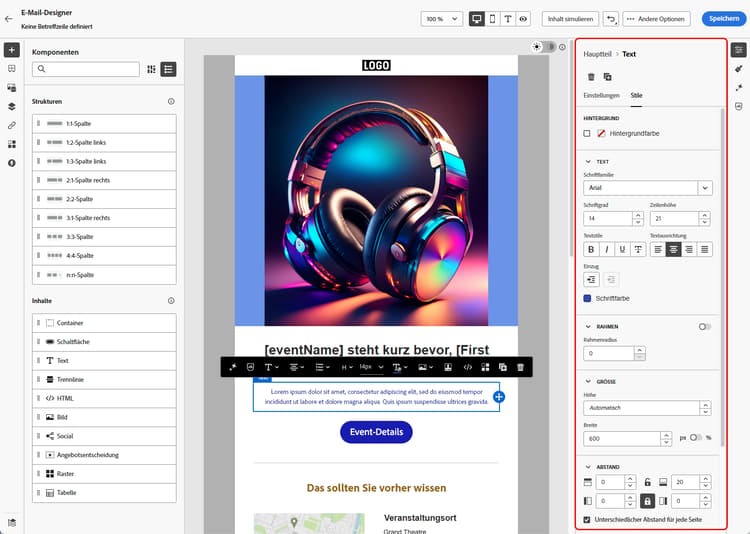
Task: Open info icon next to Strukturen
Action: tap(171, 101)
